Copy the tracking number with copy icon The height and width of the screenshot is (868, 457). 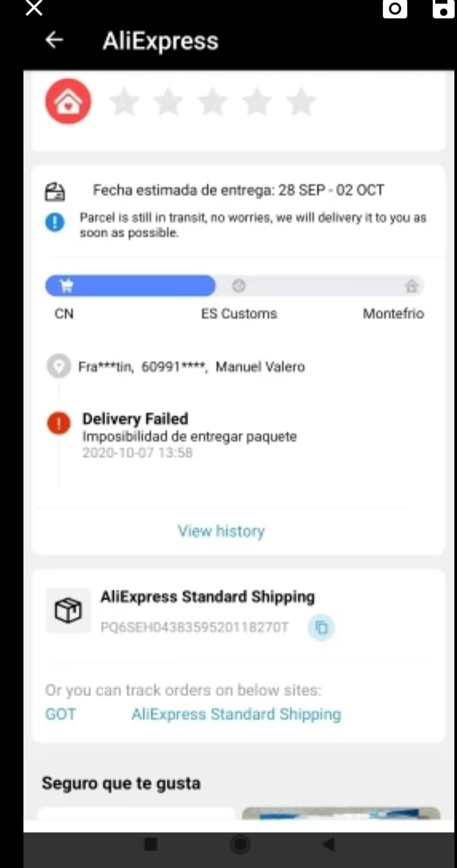point(321,627)
